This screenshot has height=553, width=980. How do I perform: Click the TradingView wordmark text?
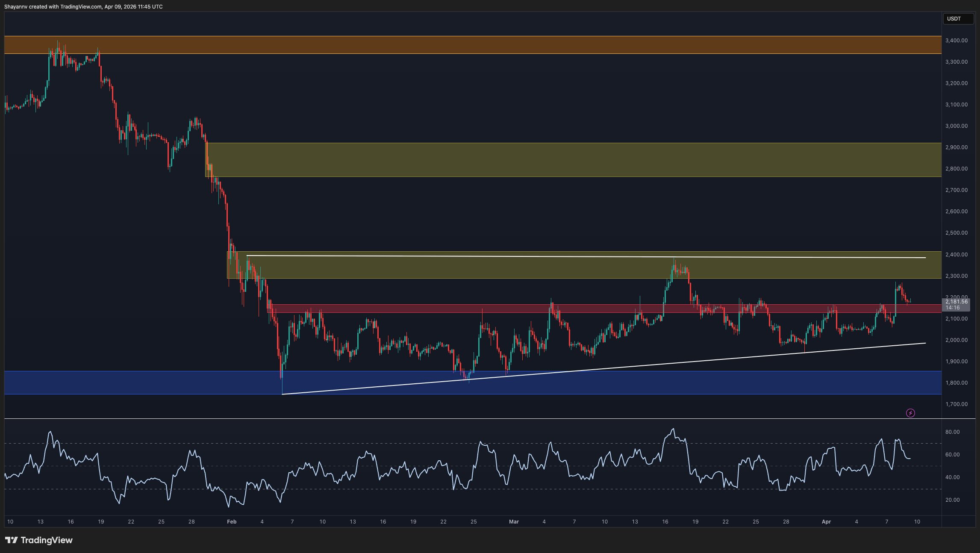coord(47,540)
